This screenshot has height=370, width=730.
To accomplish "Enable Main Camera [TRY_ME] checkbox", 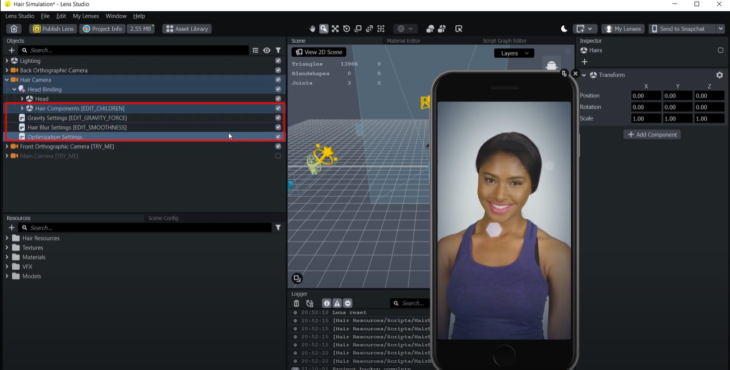I will point(278,156).
